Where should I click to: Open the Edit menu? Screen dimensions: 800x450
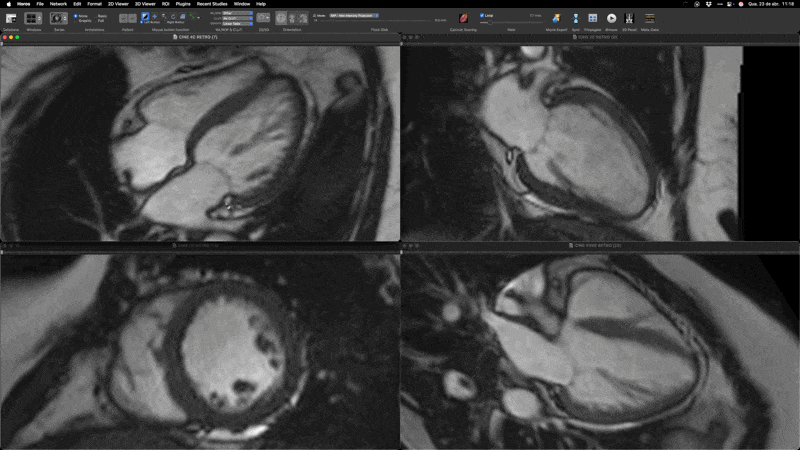77,4
